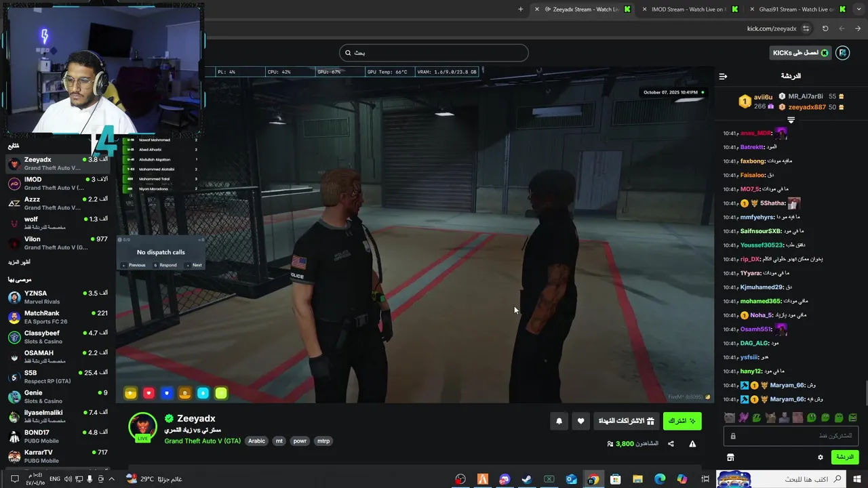Open Steam from the taskbar
This screenshot has height=488, width=868.
[526, 479]
